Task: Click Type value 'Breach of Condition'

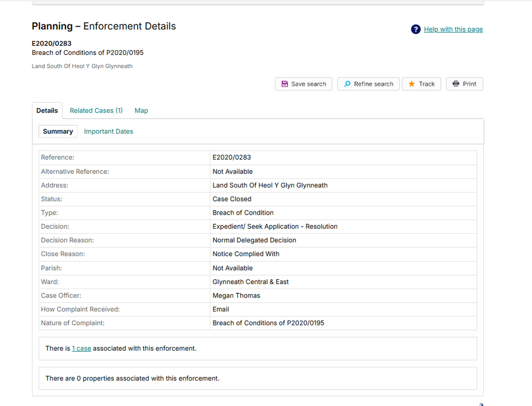Action: (243, 213)
